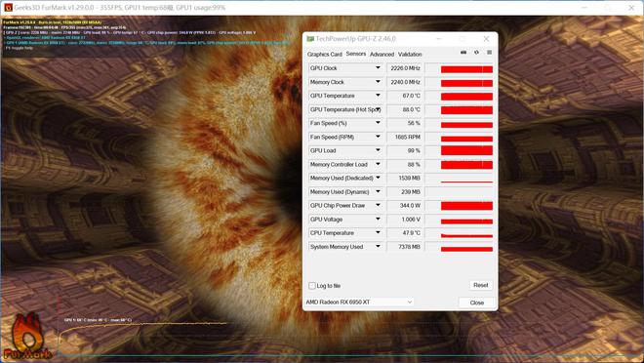
Task: Open the Memory Used (Dedicated) dropdown
Action: pos(378,178)
